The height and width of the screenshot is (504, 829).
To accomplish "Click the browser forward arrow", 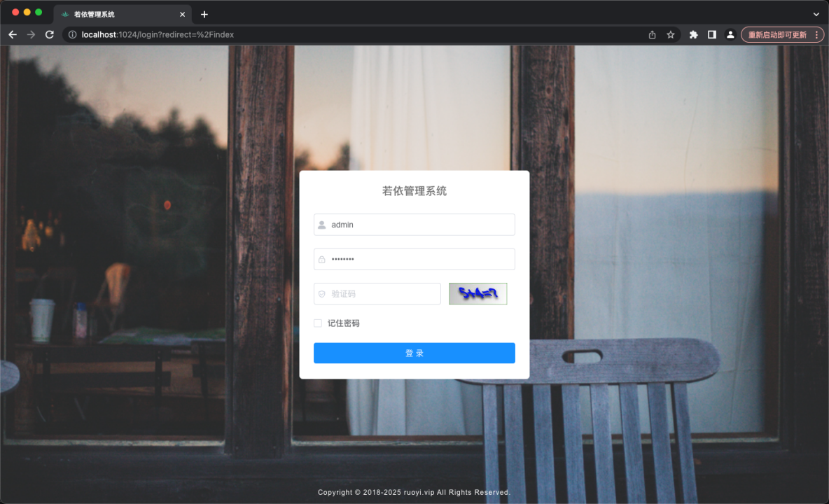I will pyautogui.click(x=32, y=34).
